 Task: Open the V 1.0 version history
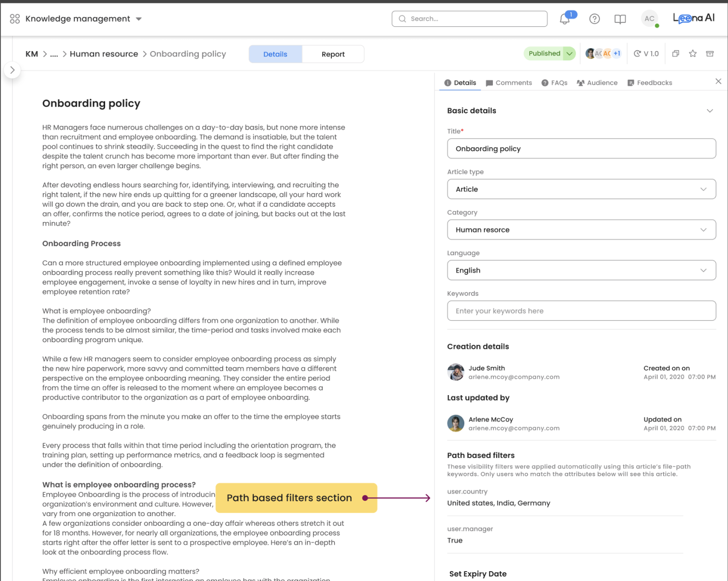[x=646, y=54]
